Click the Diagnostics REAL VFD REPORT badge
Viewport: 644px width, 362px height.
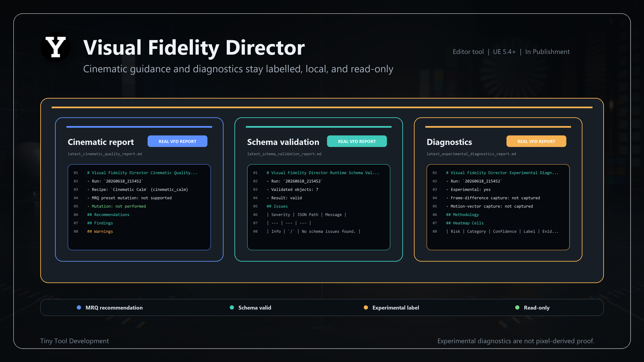(536, 141)
